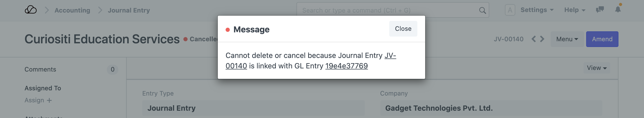
Task: Close the Message dialog
Action: point(403,29)
